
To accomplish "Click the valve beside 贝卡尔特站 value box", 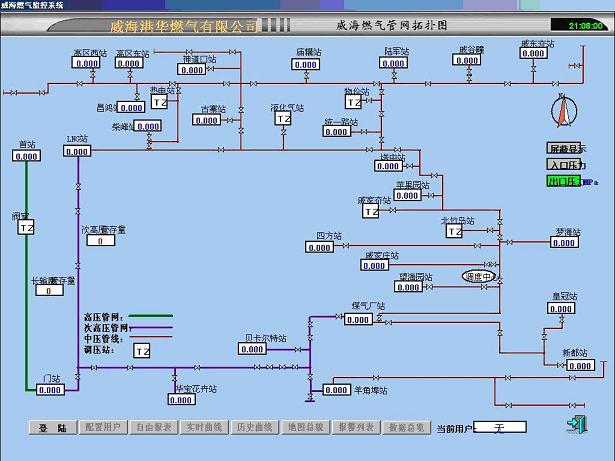I will [x=298, y=349].
